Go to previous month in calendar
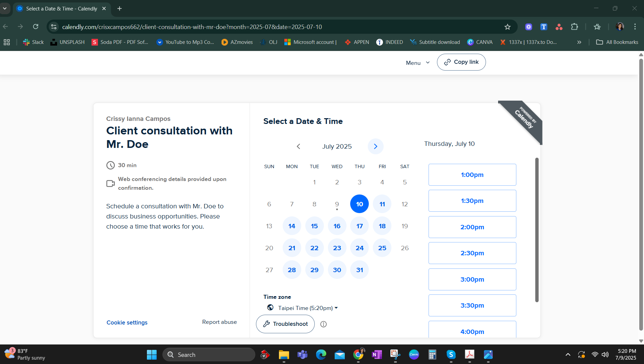The height and width of the screenshot is (364, 644). coord(298,146)
